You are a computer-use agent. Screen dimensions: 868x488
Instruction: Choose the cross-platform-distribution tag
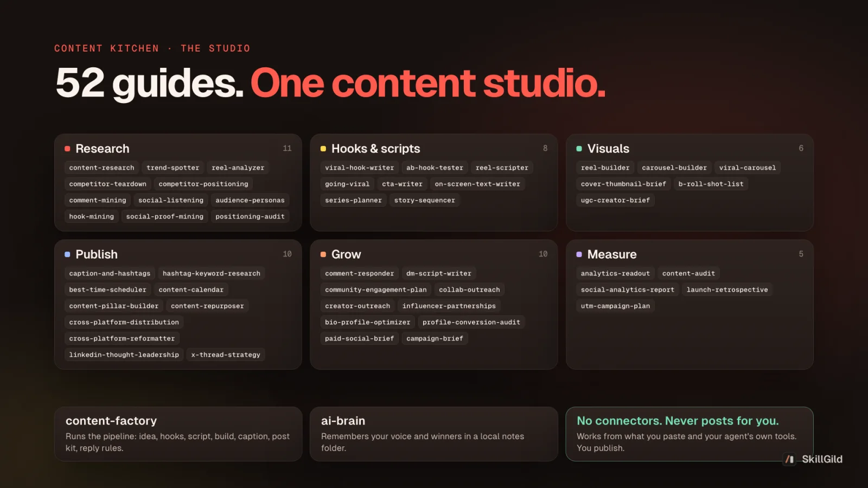tap(124, 322)
